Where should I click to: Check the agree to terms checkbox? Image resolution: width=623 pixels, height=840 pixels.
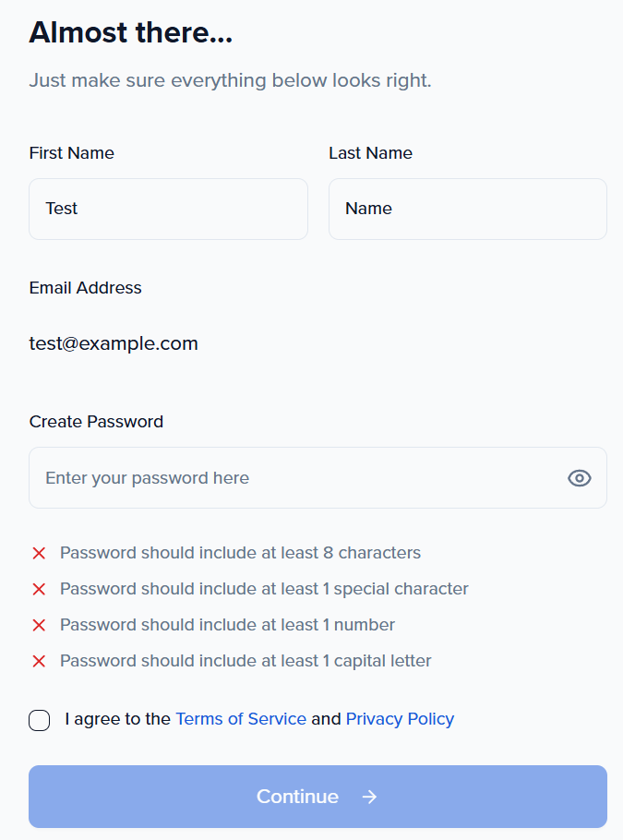tap(40, 720)
